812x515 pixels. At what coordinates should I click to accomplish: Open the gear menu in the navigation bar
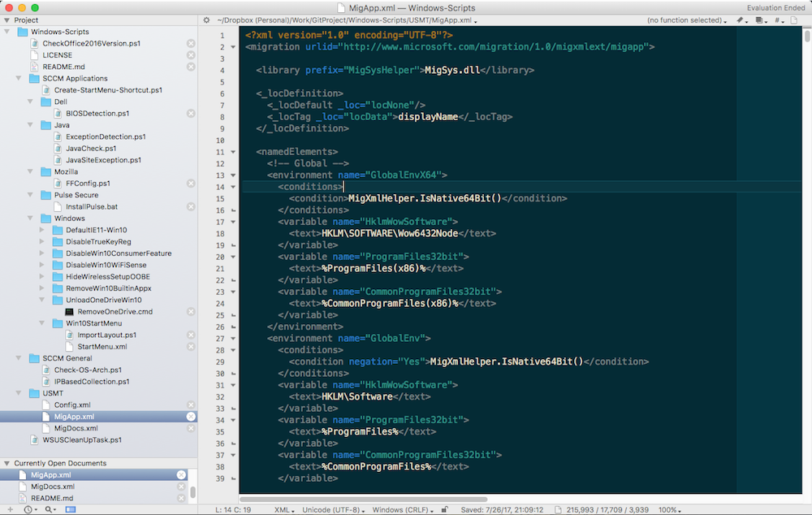[206, 20]
